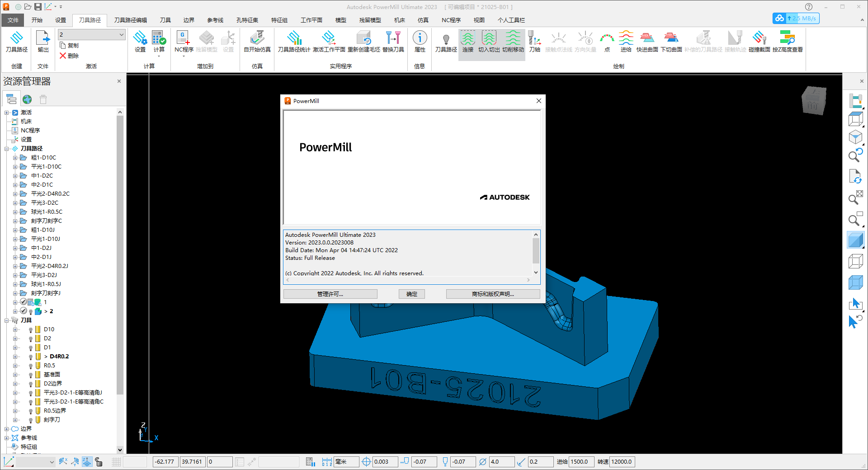Close the PowerMill about dialog
This screenshot has height=470, width=868.
(538, 101)
